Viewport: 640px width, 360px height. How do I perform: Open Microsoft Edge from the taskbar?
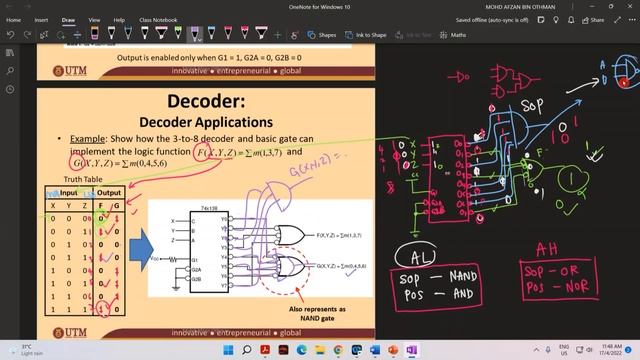click(x=302, y=350)
